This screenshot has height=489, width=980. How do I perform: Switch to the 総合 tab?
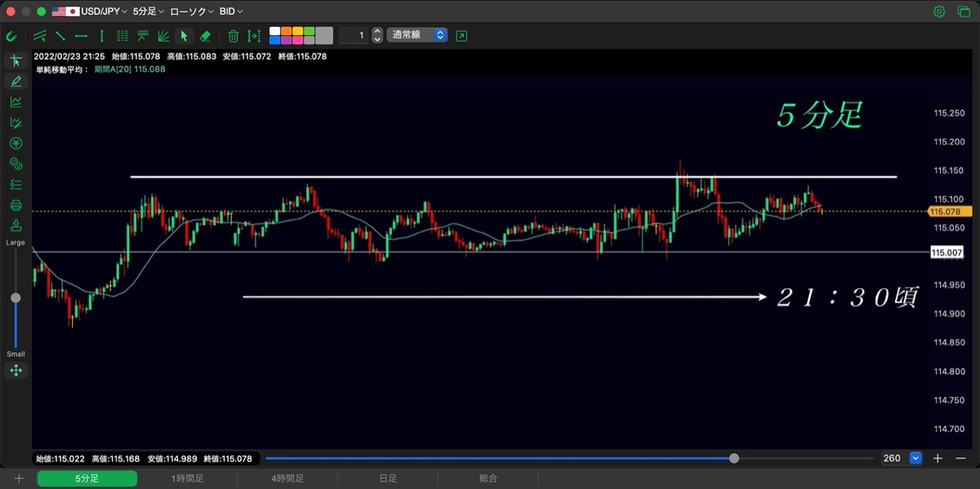click(488, 478)
